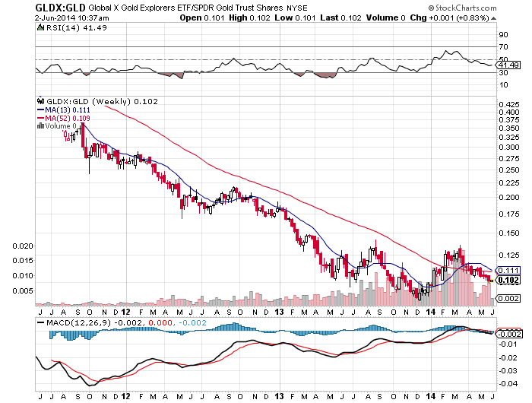
Task: Click the blue-outlined 0.111 MA value tag
Action: (x=508, y=271)
